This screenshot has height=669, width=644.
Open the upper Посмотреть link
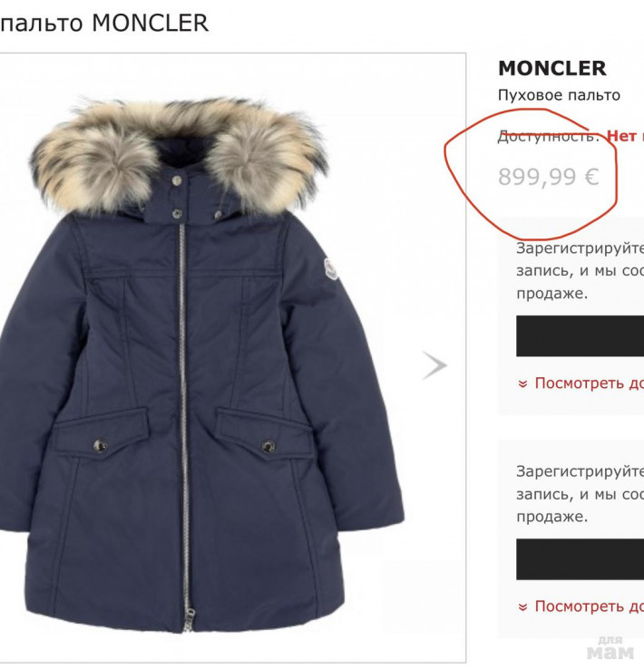click(589, 383)
